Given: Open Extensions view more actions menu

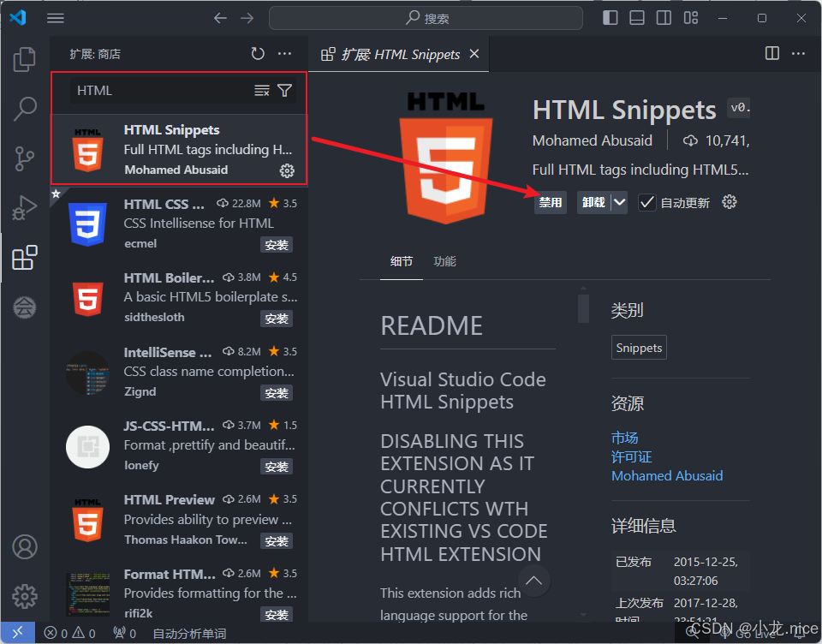Looking at the screenshot, I should (x=284, y=53).
